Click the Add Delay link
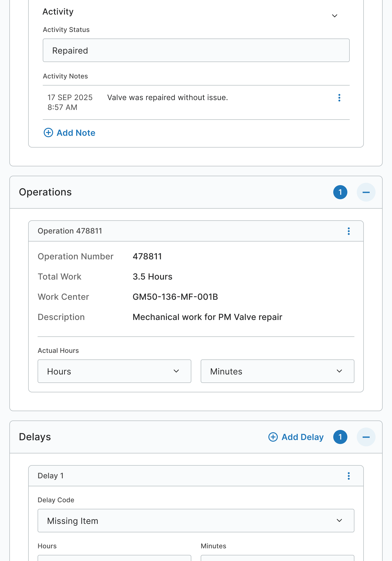Viewport: 392px width, 561px height. click(302, 437)
